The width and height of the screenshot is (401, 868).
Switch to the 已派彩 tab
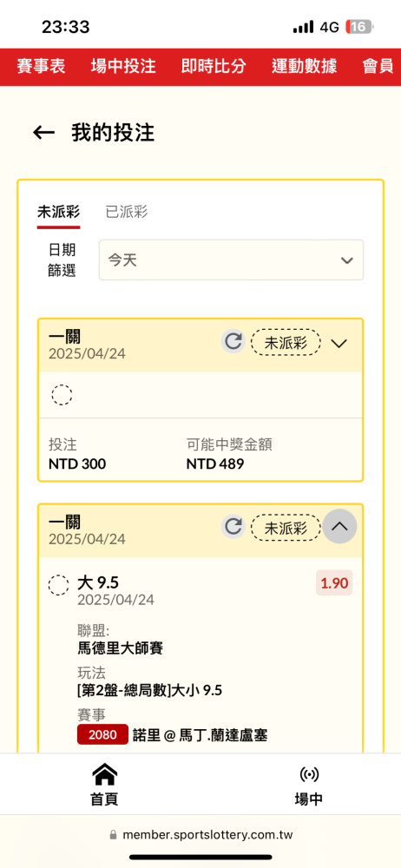(x=127, y=212)
